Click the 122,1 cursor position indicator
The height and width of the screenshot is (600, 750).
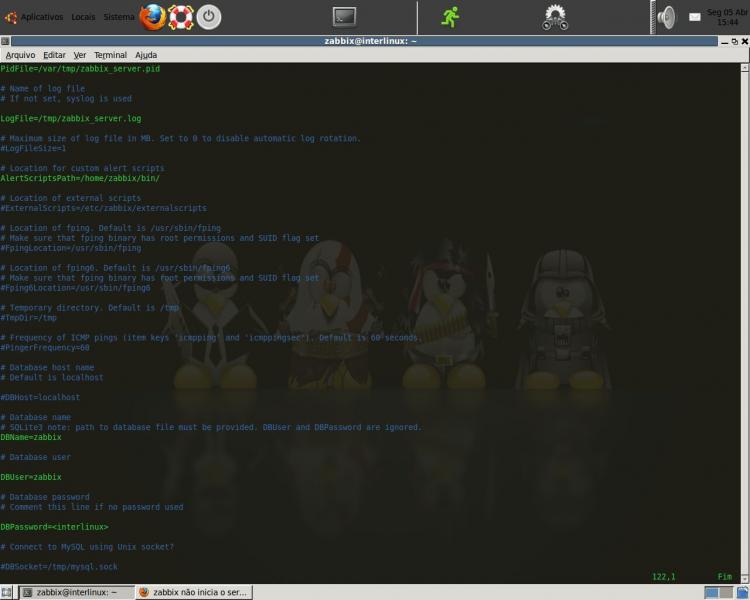pos(664,577)
